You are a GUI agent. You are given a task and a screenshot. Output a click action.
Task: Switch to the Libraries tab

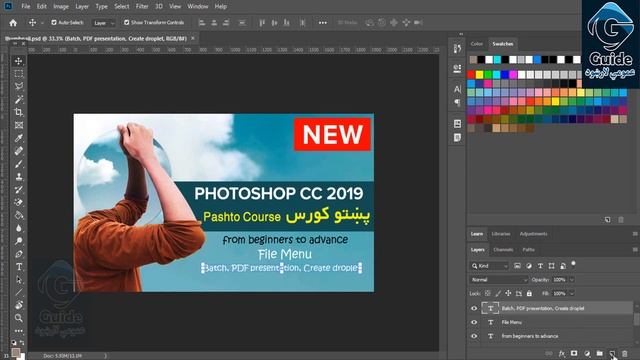click(x=501, y=234)
